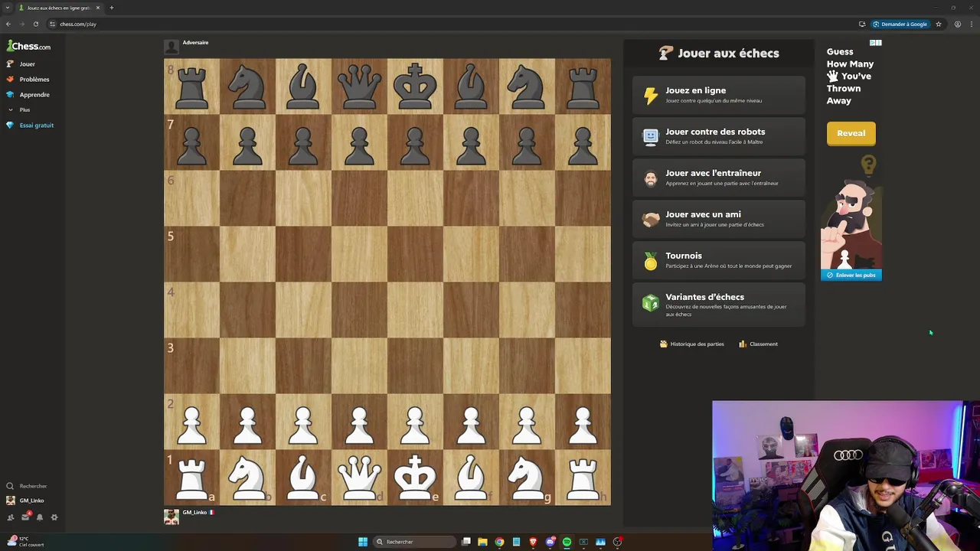Click the Jouer aux échecs heading icon

coord(665,53)
